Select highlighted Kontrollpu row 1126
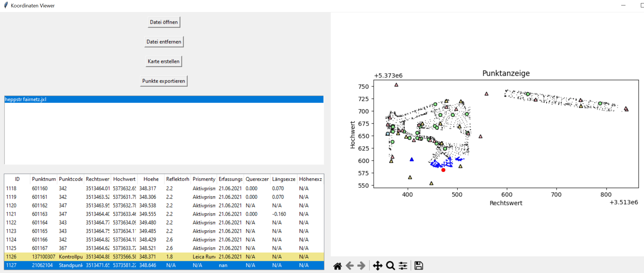 click(x=164, y=257)
